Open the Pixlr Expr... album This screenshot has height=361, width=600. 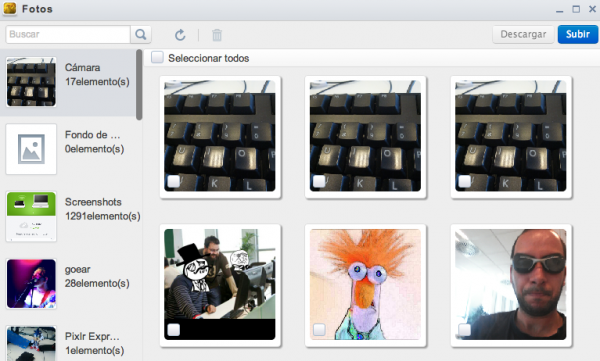(x=68, y=341)
